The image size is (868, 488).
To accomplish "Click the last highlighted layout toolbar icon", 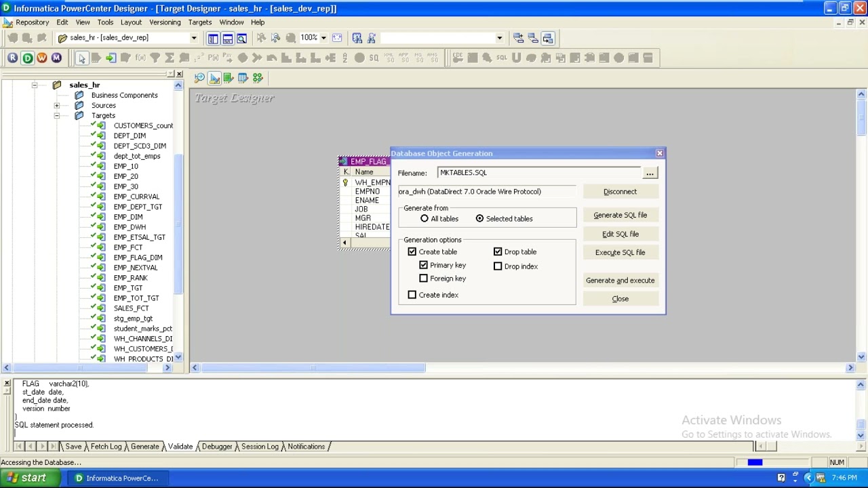I will click(548, 38).
